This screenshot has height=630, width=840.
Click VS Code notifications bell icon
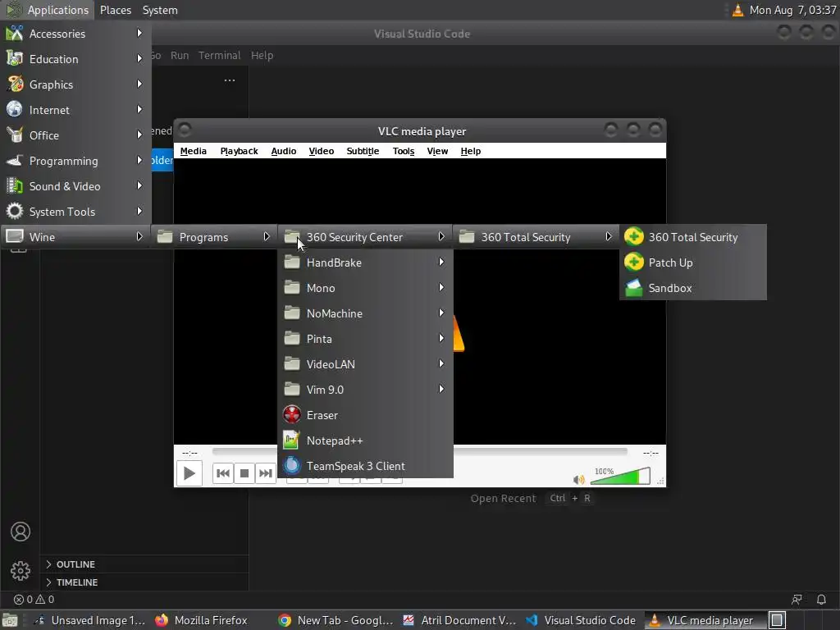point(821,600)
